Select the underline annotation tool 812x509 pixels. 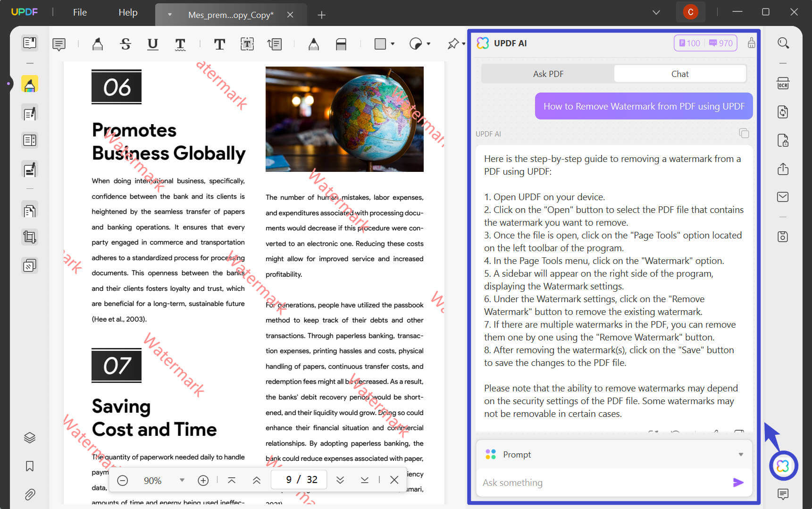(152, 44)
